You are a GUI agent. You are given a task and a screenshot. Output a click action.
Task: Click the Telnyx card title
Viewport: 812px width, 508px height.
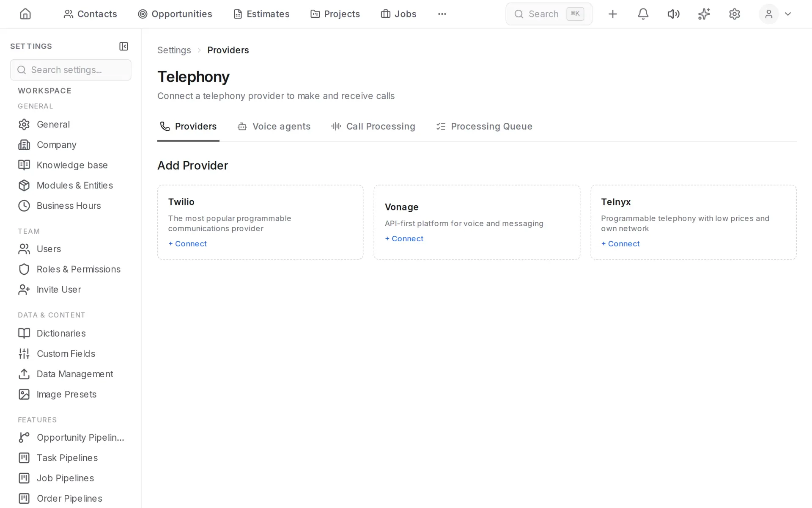click(616, 202)
